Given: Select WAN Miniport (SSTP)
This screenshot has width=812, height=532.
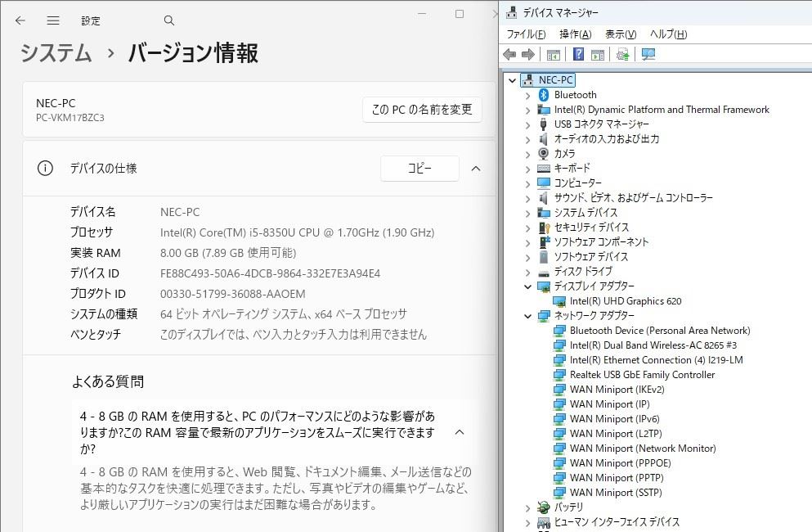Looking at the screenshot, I should 616,493.
